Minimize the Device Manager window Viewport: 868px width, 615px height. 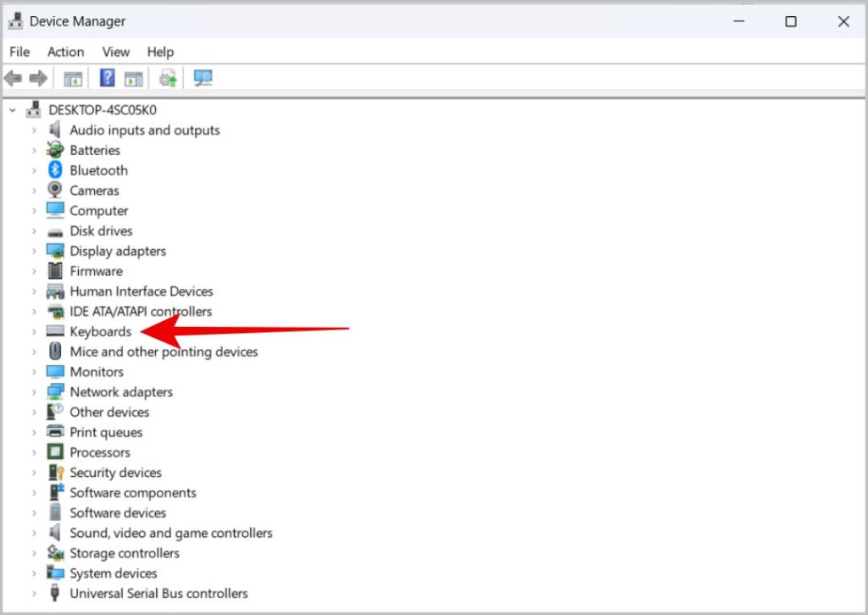[x=739, y=21]
